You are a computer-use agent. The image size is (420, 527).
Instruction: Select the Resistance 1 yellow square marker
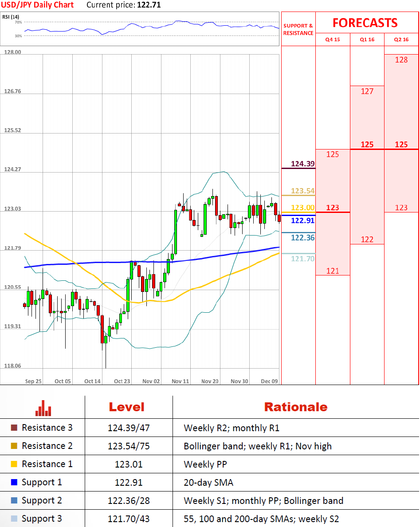tap(14, 464)
